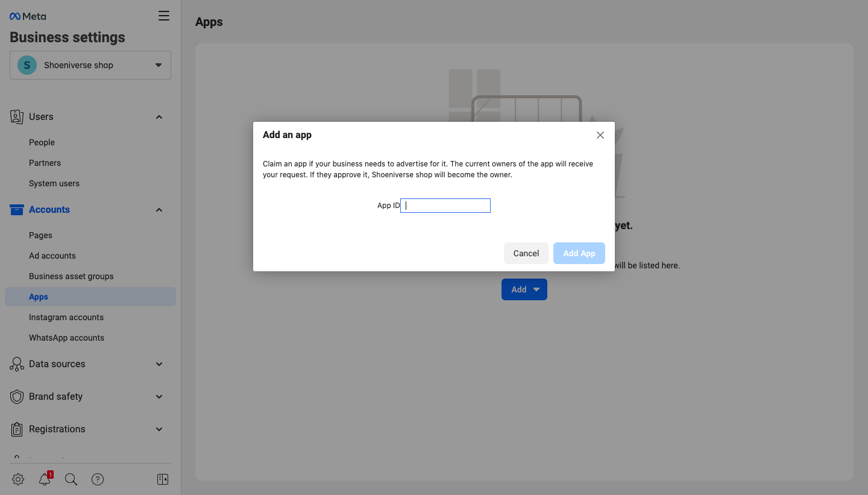
Task: Click the Apps page heading
Action: coord(209,22)
